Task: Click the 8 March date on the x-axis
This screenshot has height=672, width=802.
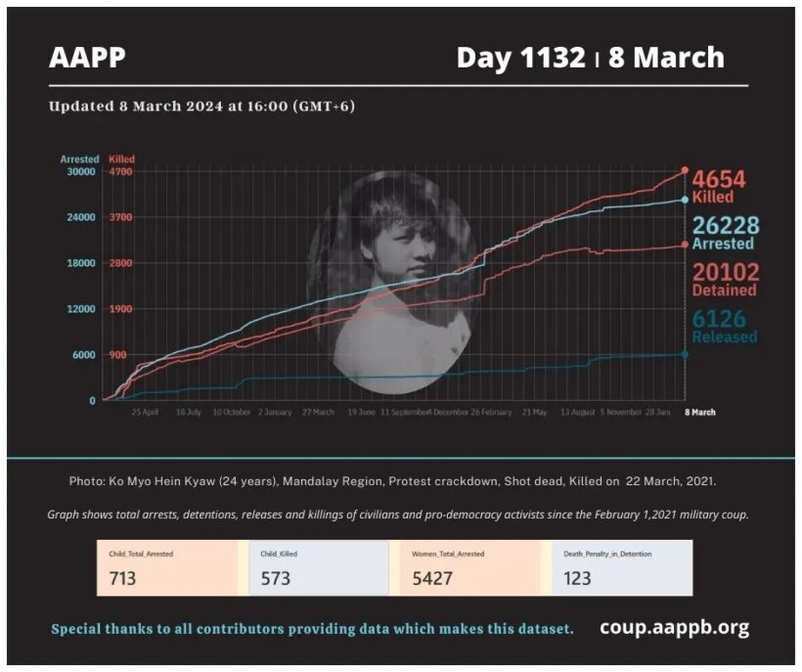Action: pyautogui.click(x=699, y=413)
